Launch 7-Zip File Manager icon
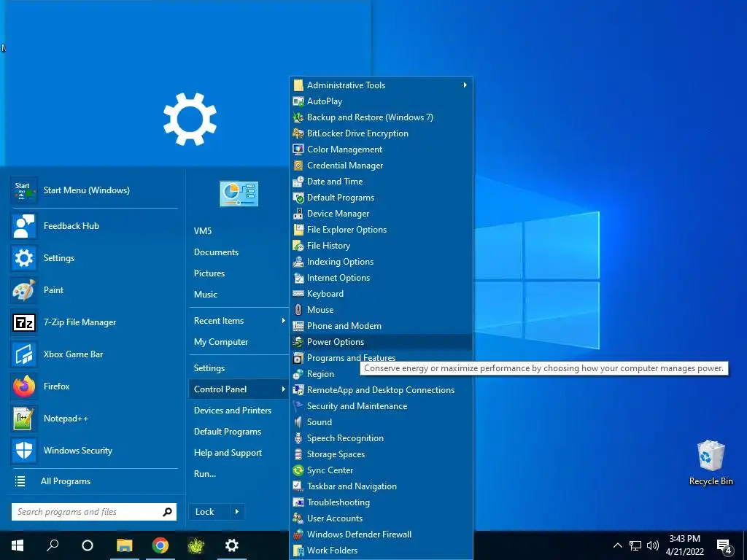 click(24, 322)
